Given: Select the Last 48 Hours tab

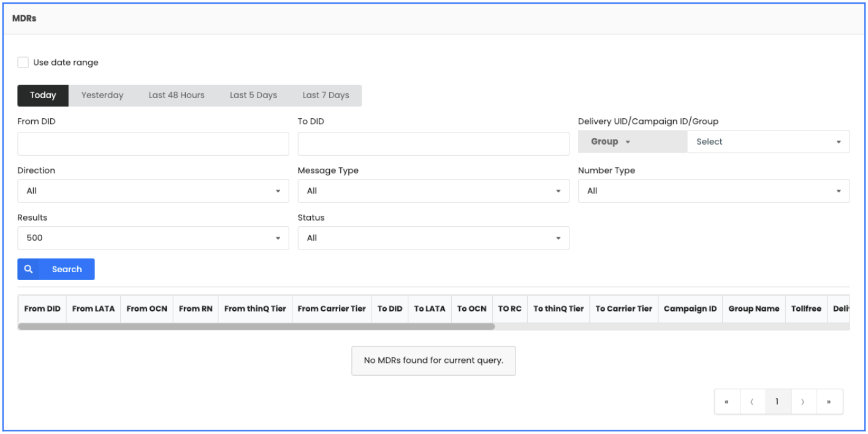Looking at the screenshot, I should pyautogui.click(x=176, y=95).
